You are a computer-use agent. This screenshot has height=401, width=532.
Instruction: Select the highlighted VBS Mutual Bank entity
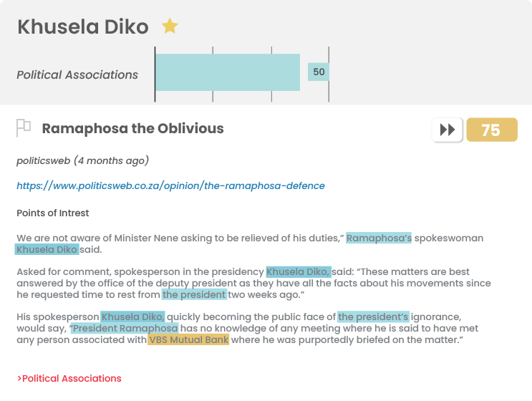click(x=188, y=339)
